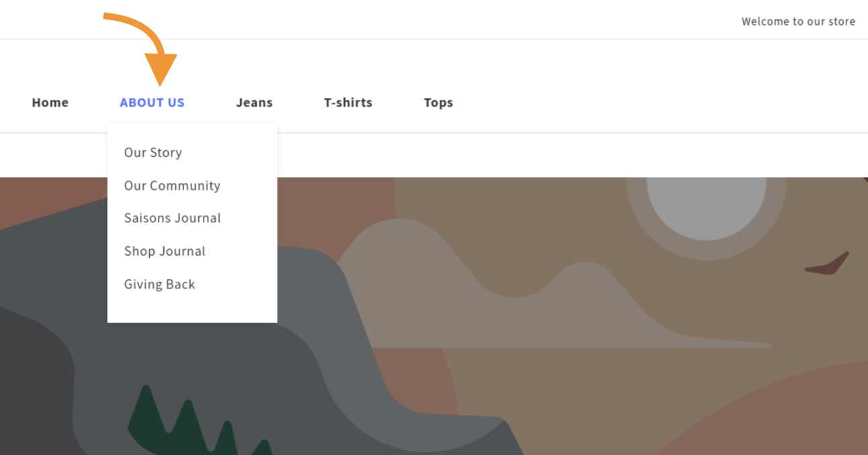Choose Our Story from dropdown

point(153,153)
